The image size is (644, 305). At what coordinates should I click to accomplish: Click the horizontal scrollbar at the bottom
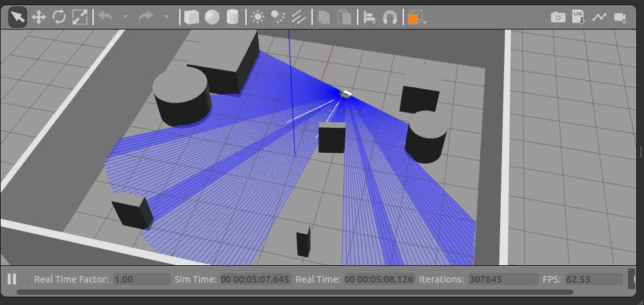295,292
